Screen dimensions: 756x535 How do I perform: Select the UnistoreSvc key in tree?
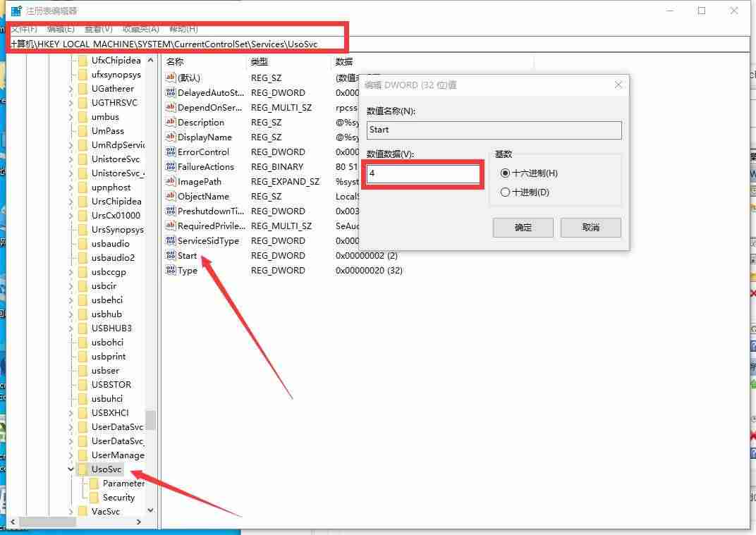coord(116,159)
